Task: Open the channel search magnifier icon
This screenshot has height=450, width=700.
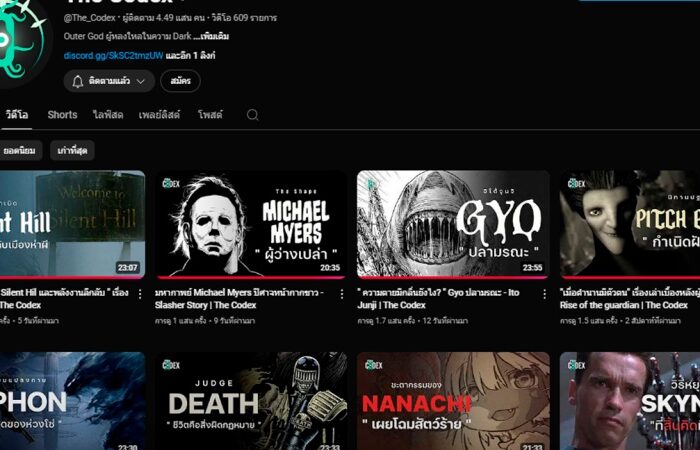Action: (x=252, y=115)
